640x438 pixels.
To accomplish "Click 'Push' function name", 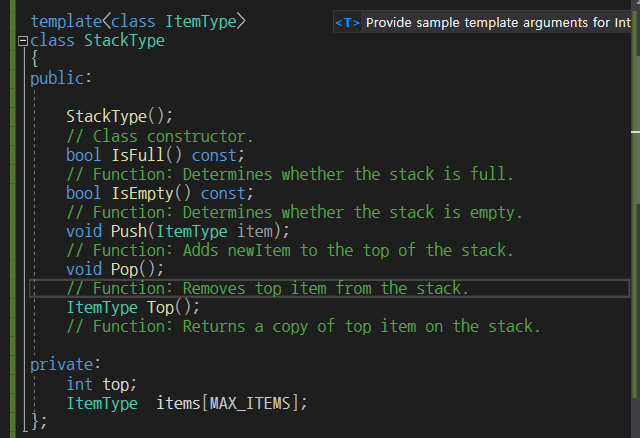I will [129, 231].
